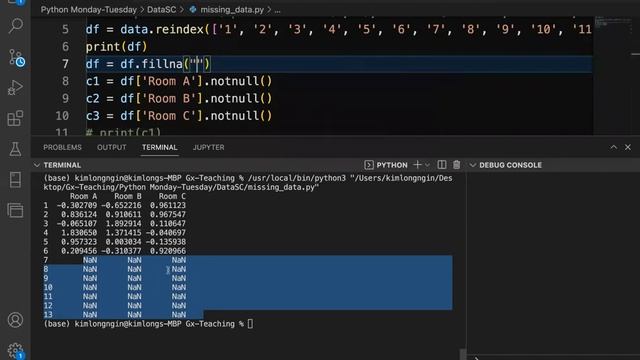Click the terminal prompt input cursor
The image size is (640, 360).
click(250, 324)
